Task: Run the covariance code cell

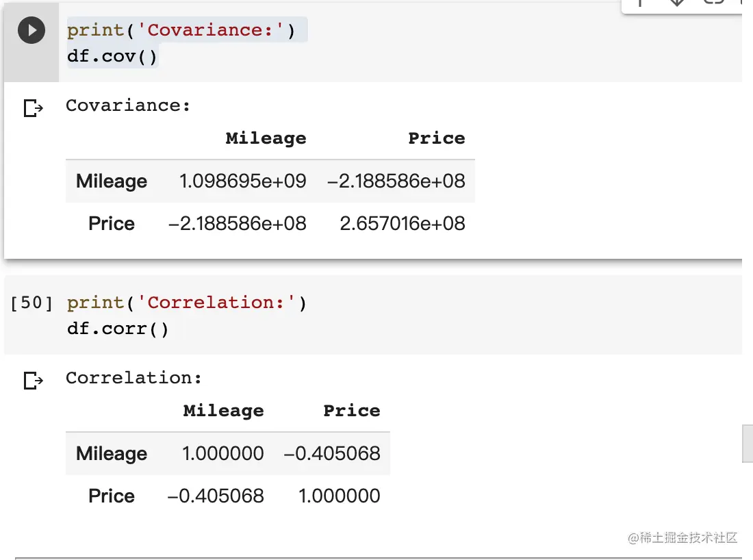Action: [x=31, y=31]
